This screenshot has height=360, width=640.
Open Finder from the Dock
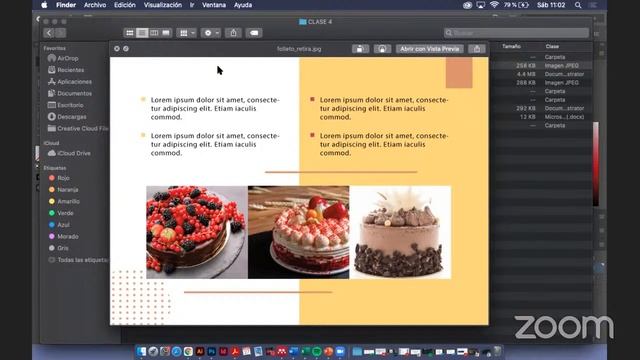(x=141, y=351)
